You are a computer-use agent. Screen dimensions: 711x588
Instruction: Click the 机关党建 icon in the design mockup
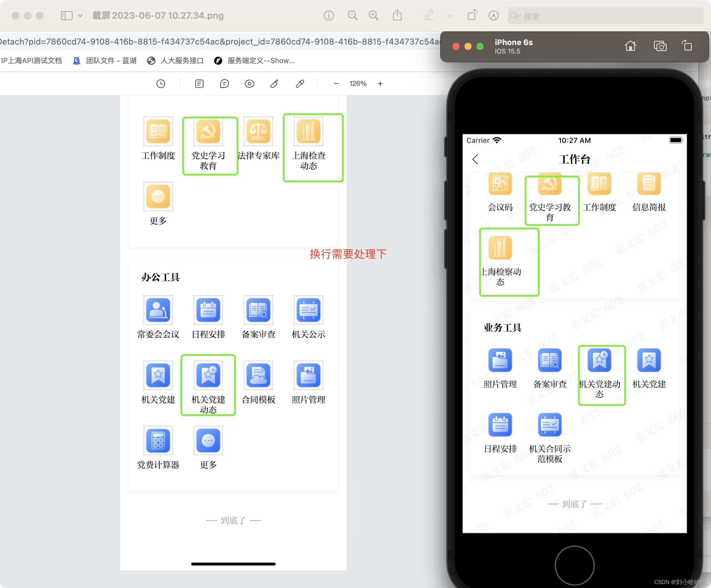[x=158, y=375]
